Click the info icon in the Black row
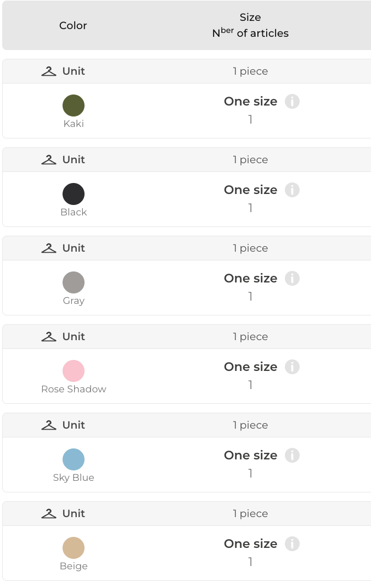 coord(292,190)
